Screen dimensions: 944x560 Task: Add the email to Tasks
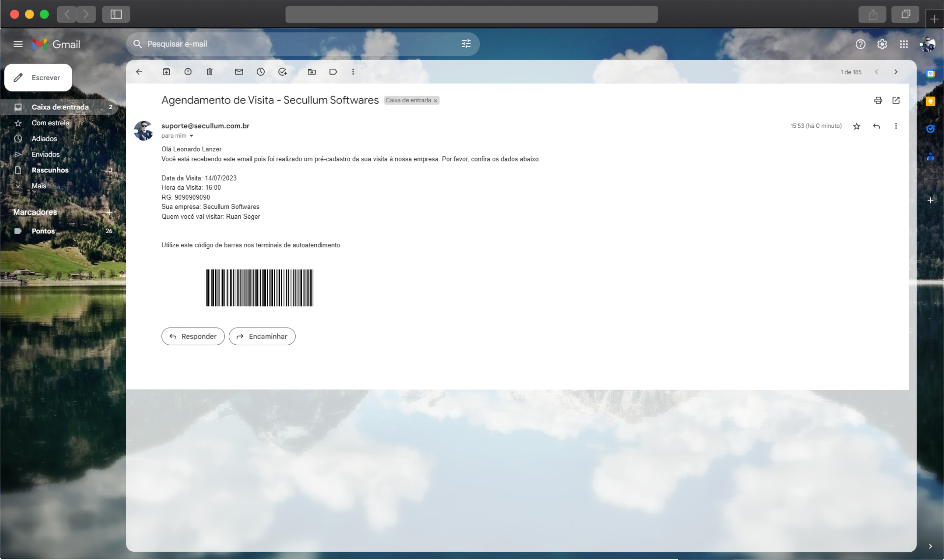click(x=282, y=72)
